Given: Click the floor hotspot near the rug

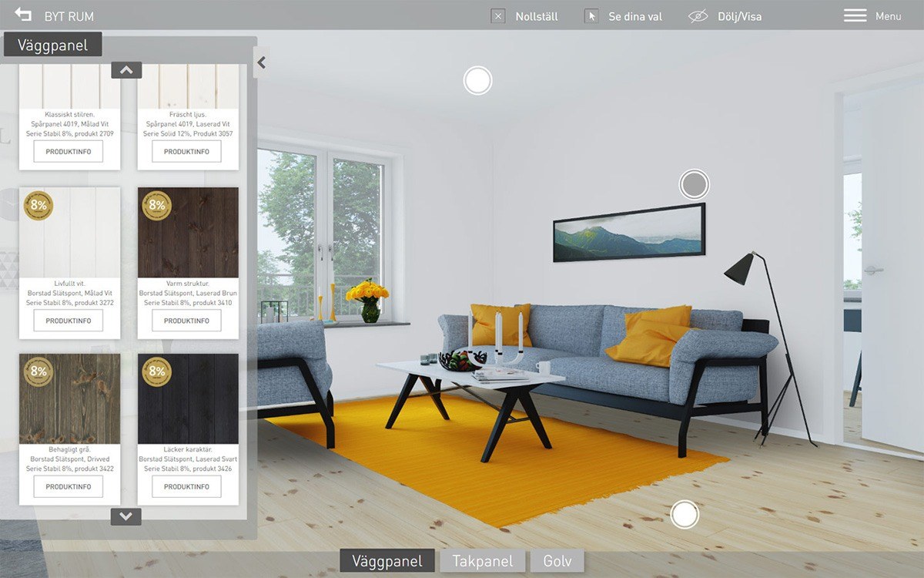Looking at the screenshot, I should [684, 514].
